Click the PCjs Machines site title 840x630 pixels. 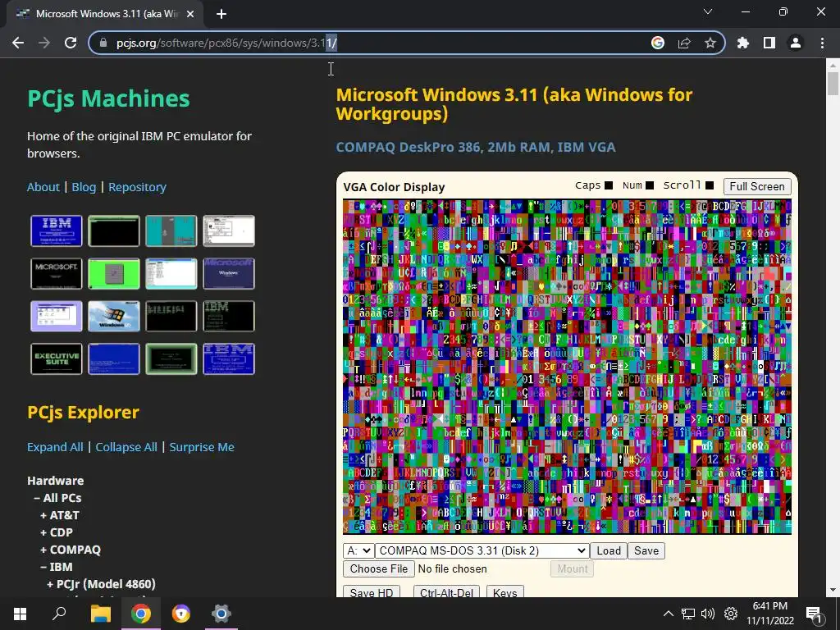(108, 98)
